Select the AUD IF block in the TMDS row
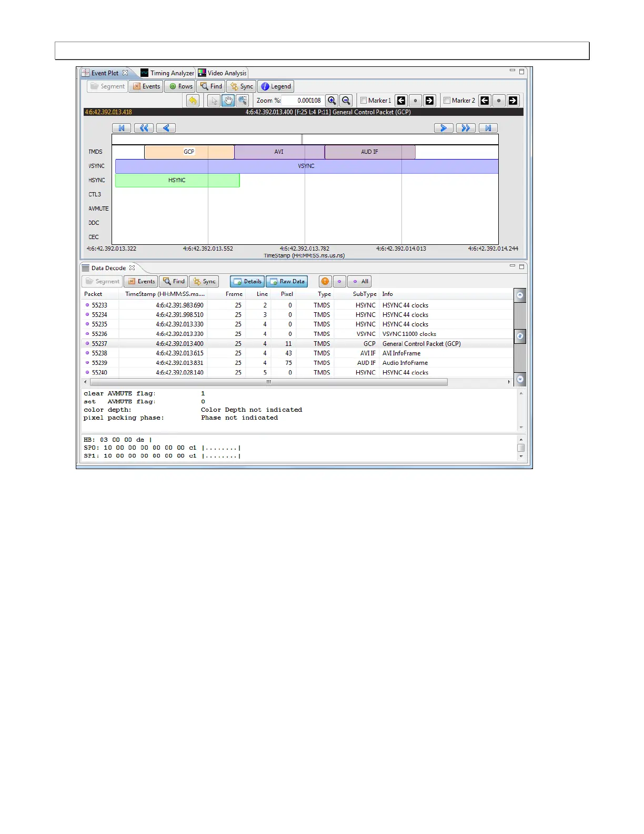 pyautogui.click(x=370, y=152)
